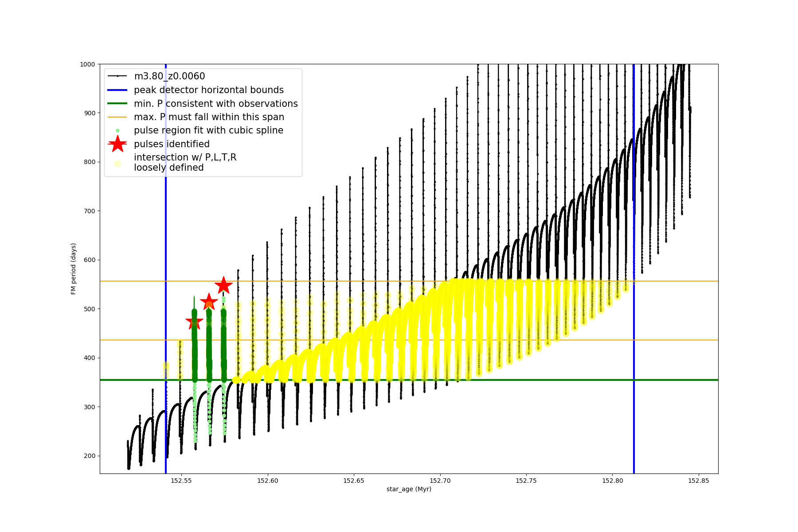Select 'max. P must fall within this span' label
Image resolution: width=798 pixels, height=532 pixels.
click(x=209, y=117)
